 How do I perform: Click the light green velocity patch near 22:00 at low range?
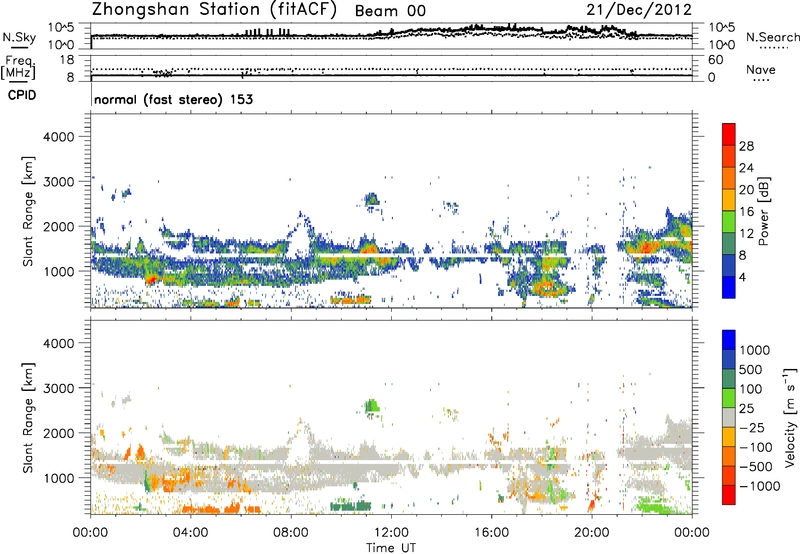tap(656, 506)
